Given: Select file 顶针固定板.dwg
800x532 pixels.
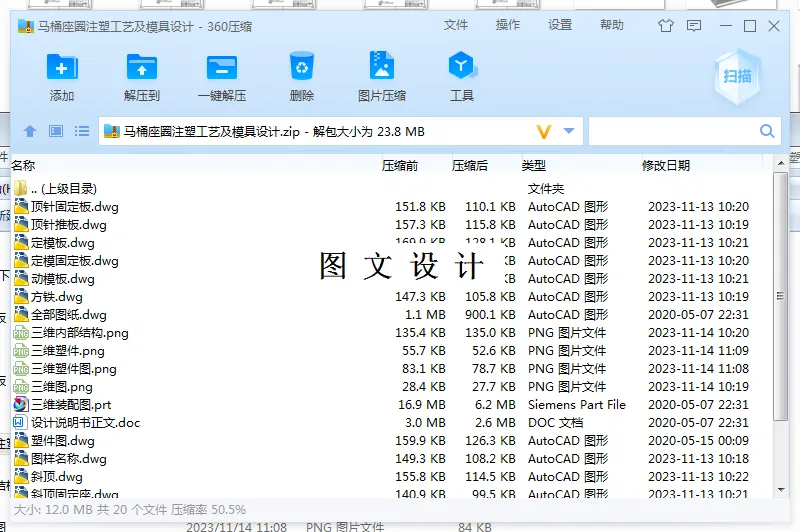Looking at the screenshot, I should point(391,207).
